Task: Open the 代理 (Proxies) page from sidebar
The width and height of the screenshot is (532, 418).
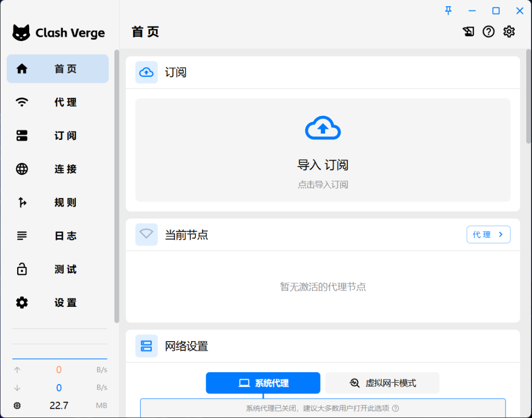Action: point(57,102)
